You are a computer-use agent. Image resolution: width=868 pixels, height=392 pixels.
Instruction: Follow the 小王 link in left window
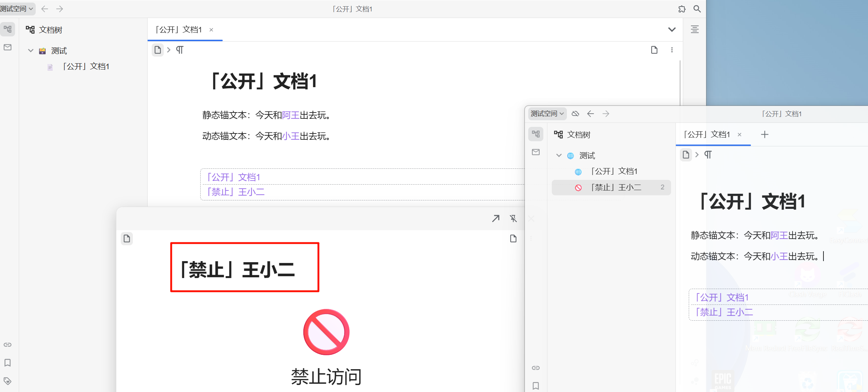[x=291, y=136]
